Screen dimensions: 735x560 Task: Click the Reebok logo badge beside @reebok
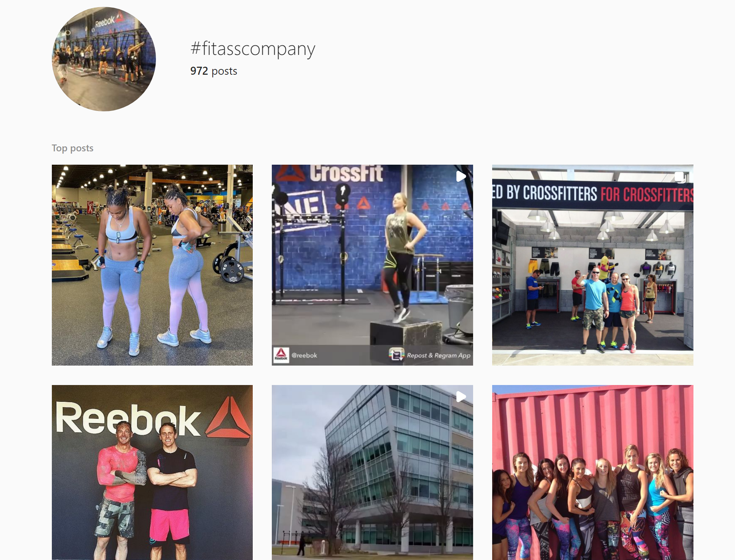281,355
